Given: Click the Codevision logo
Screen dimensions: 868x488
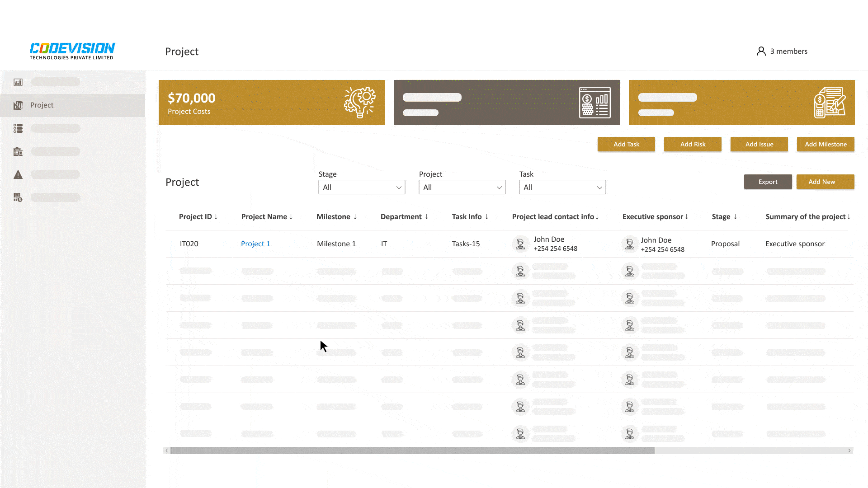Looking at the screenshot, I should (72, 51).
